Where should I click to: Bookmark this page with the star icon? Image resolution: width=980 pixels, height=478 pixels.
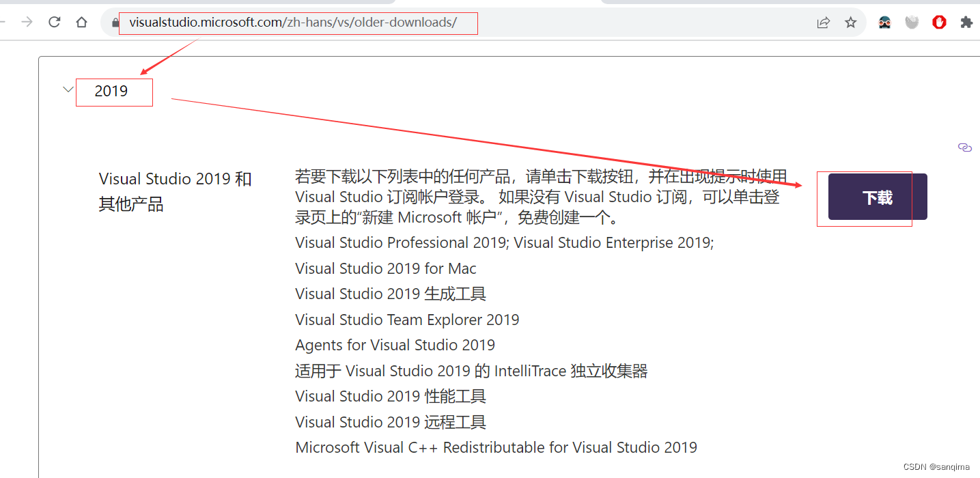(851, 23)
